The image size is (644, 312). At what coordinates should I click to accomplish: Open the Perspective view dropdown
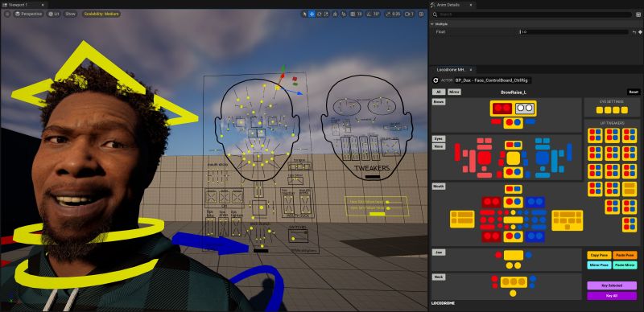[29, 14]
